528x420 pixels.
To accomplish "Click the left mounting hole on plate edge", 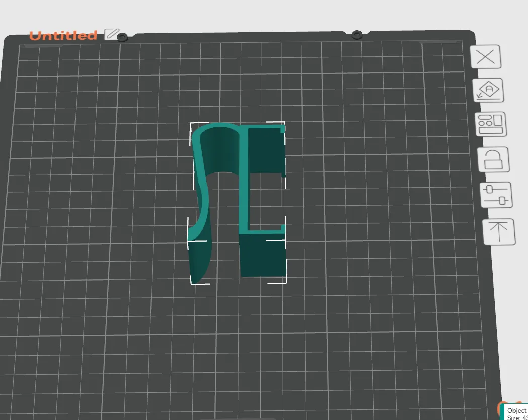I will click(x=122, y=37).
